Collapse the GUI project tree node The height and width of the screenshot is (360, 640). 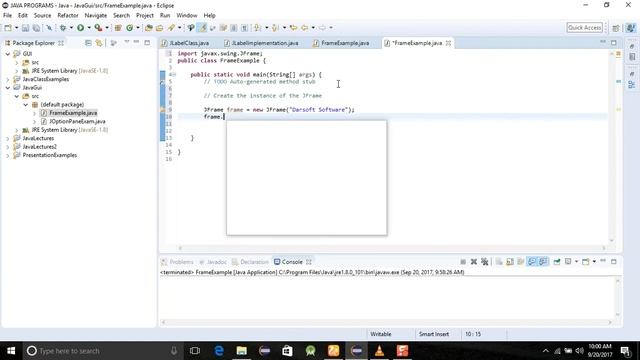8,54
